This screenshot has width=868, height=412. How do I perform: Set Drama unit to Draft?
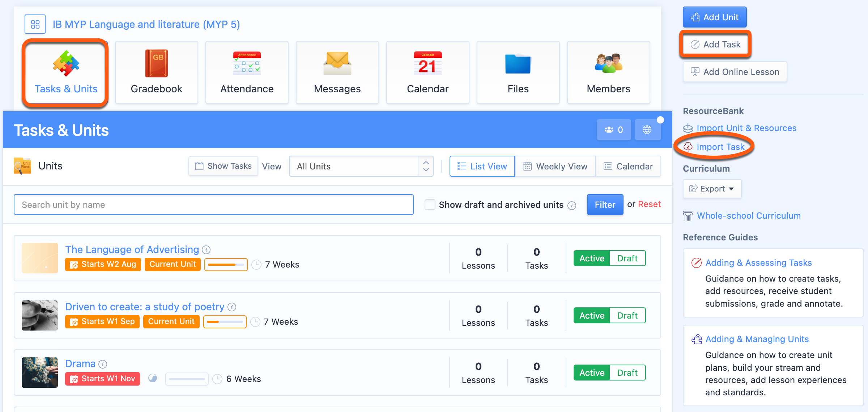[627, 373]
